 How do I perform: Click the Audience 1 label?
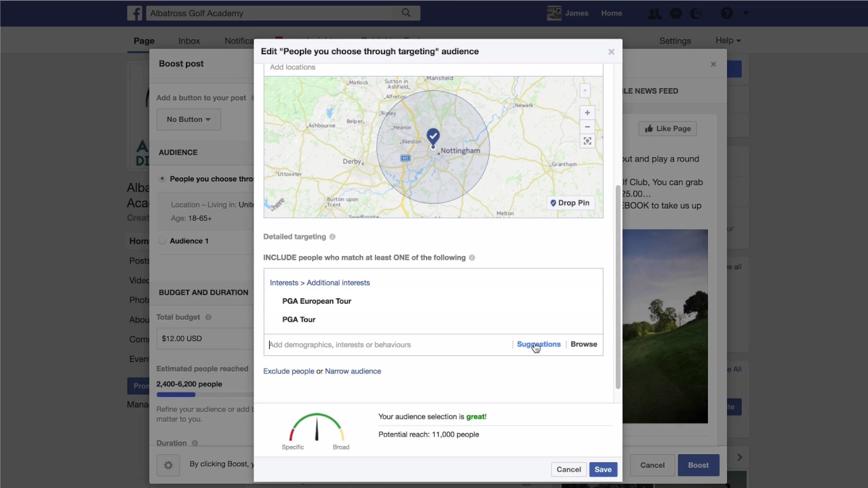(x=189, y=241)
